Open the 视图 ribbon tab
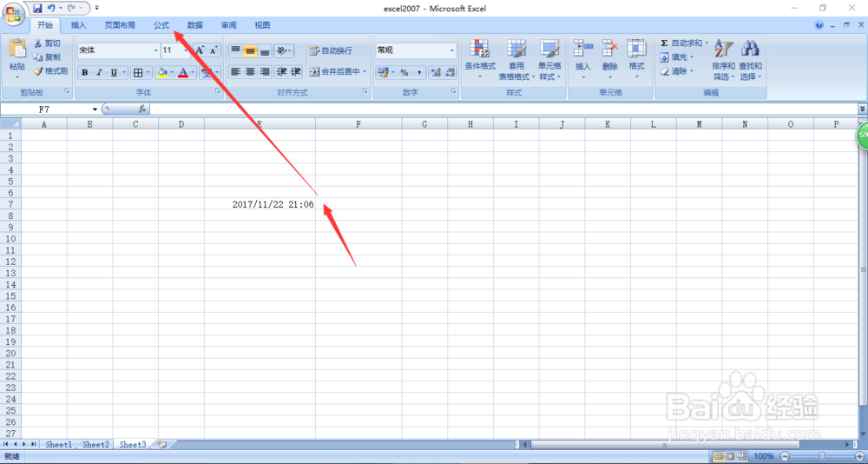Image resolution: width=868 pixels, height=464 pixels. (x=262, y=25)
